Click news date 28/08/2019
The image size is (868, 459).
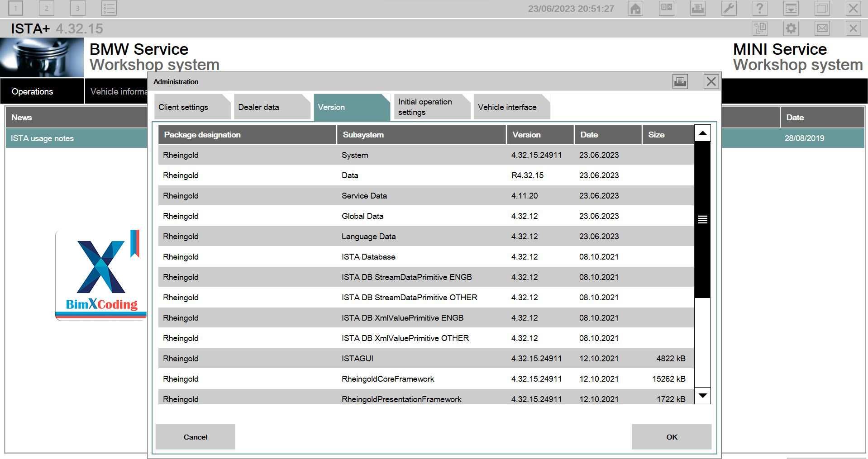(x=804, y=138)
